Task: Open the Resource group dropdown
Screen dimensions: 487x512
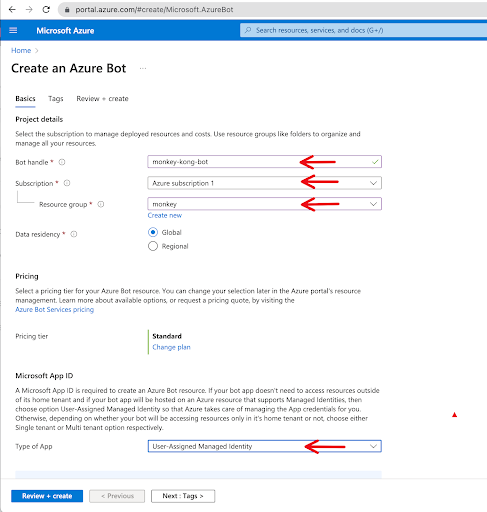Action: pos(264,204)
